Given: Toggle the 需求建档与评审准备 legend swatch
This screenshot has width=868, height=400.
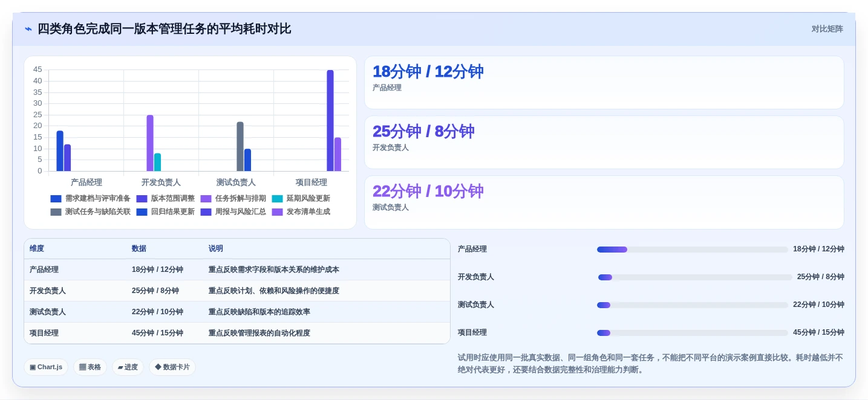Looking at the screenshot, I should coord(56,198).
